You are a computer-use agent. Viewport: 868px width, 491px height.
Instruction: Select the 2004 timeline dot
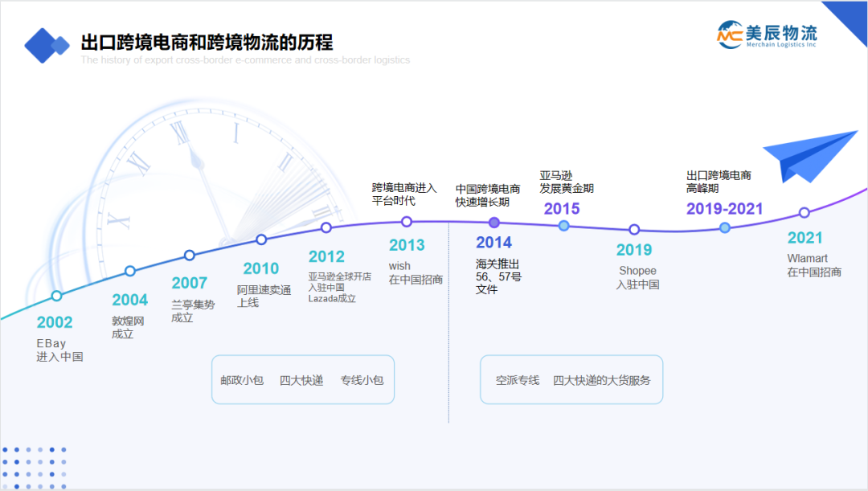click(x=130, y=271)
